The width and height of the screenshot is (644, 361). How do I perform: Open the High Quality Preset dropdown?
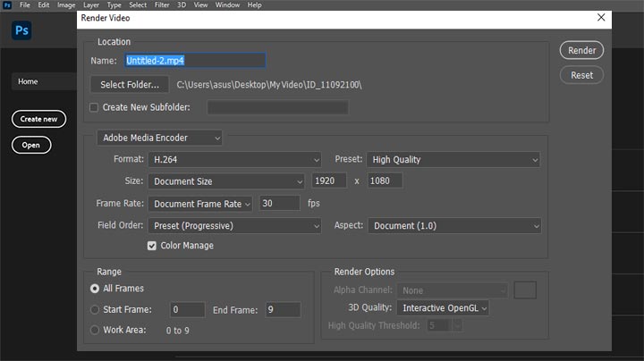[x=453, y=159]
